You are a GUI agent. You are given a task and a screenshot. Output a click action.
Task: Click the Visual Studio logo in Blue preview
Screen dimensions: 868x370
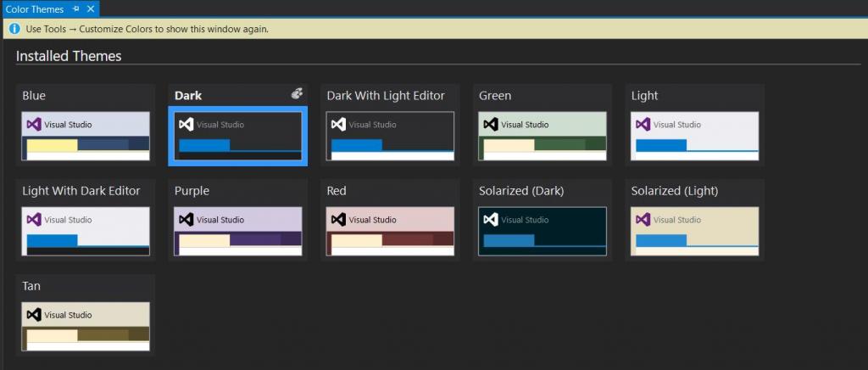click(x=34, y=125)
